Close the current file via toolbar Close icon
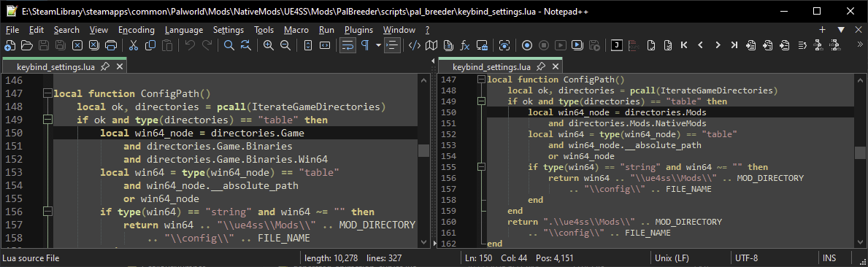 (x=77, y=45)
